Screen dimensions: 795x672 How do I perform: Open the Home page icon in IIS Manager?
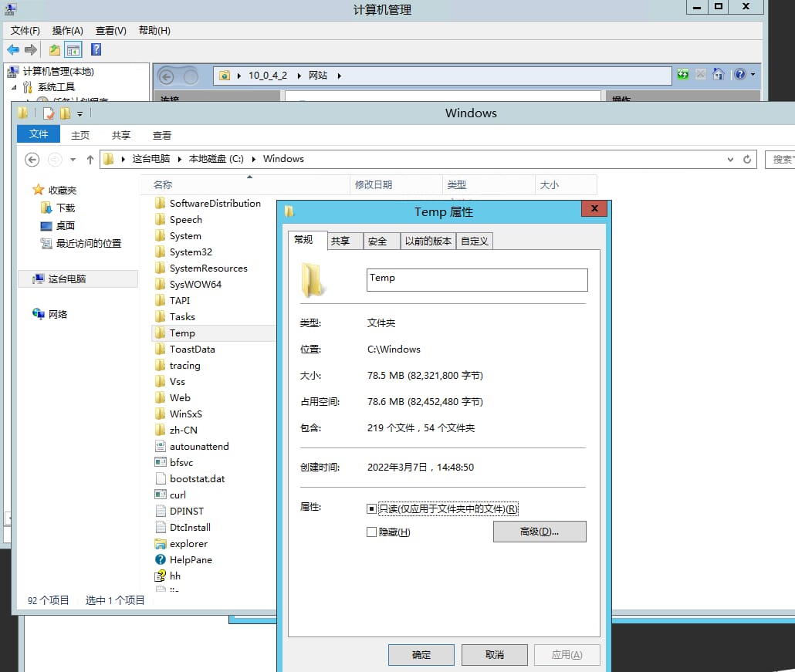[x=718, y=74]
